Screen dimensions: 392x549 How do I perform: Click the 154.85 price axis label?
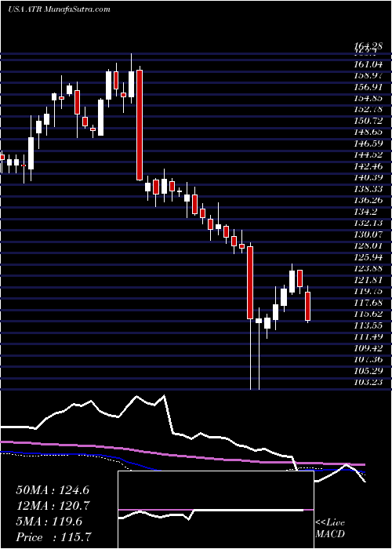368,98
